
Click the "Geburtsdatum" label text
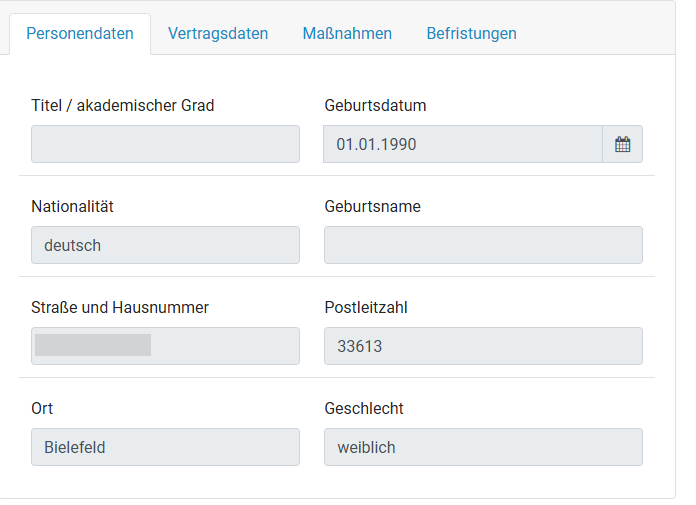376,105
